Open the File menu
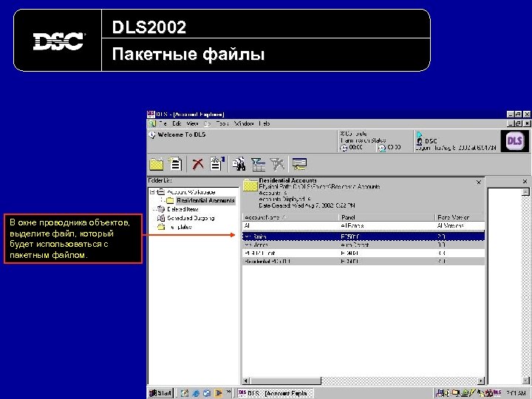Image resolution: width=532 pixels, height=399 pixels. tap(163, 123)
